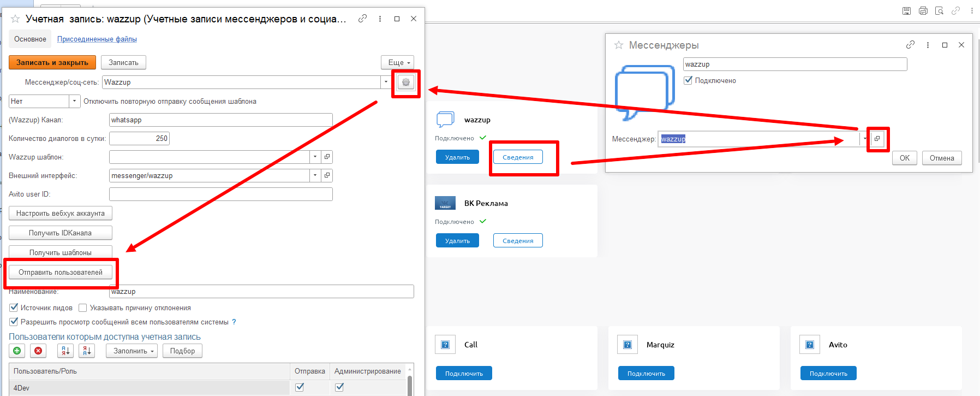Viewport: 980px width, 396px height.
Task: Select the Основное tab
Action: pos(30,39)
